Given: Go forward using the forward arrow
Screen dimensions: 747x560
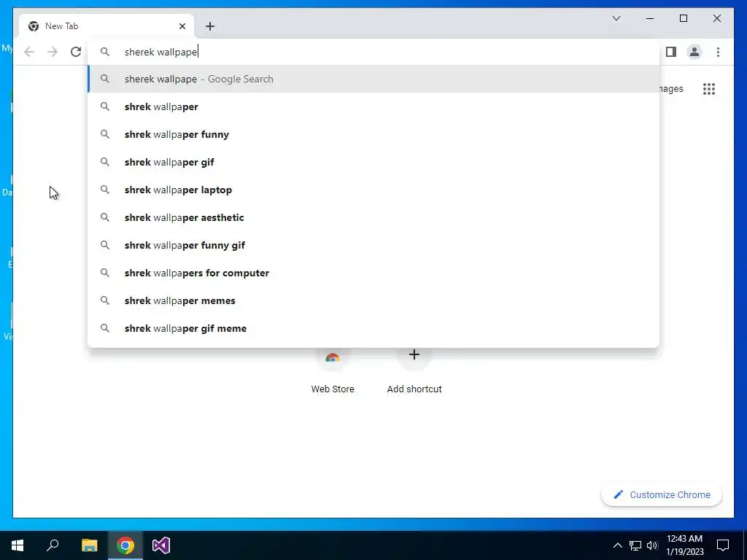Looking at the screenshot, I should coord(53,52).
